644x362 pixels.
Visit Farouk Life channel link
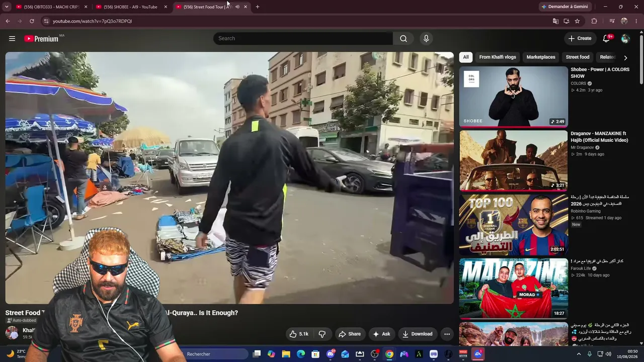pos(581,268)
